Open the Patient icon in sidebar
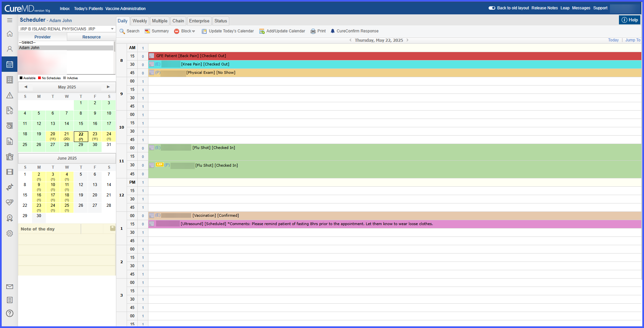644x328 pixels. [10, 49]
